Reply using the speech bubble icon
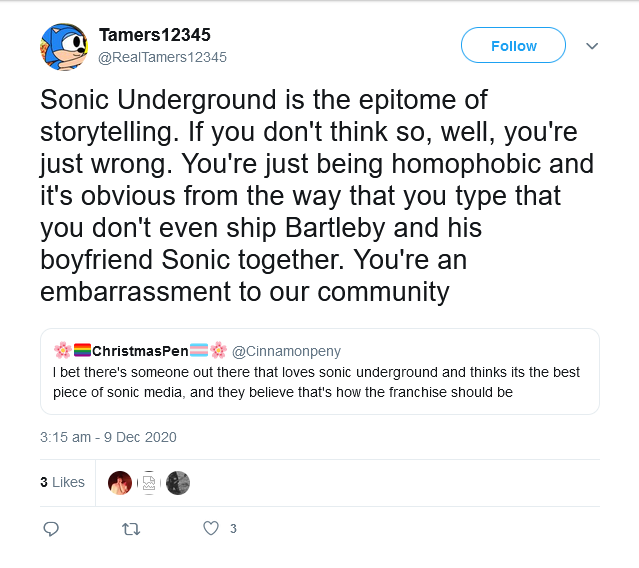This screenshot has height=568, width=639. (52, 528)
